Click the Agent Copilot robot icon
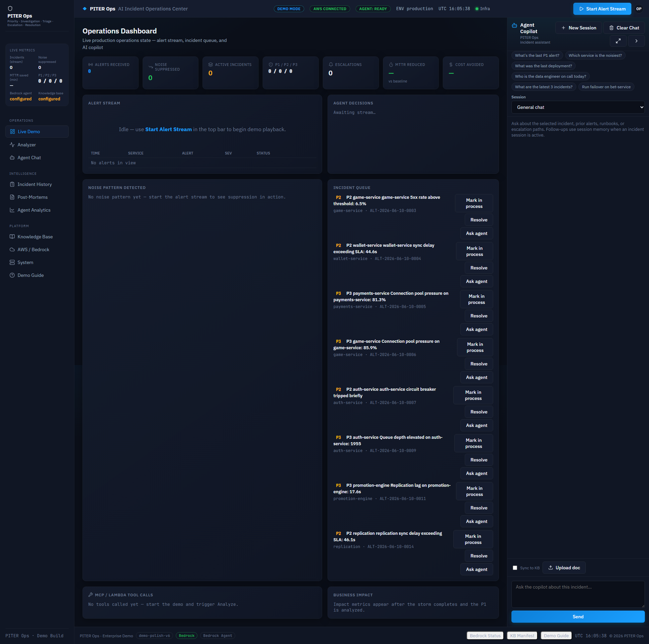 514,25
